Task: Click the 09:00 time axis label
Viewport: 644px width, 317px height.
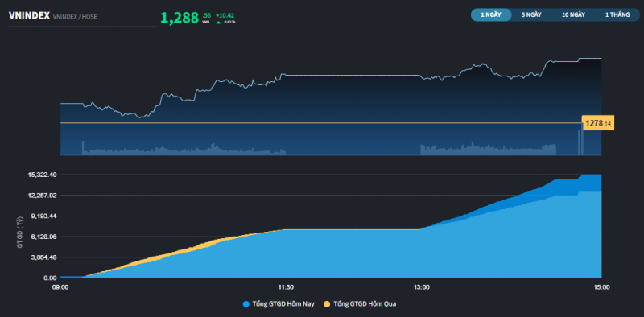Action: (x=60, y=287)
